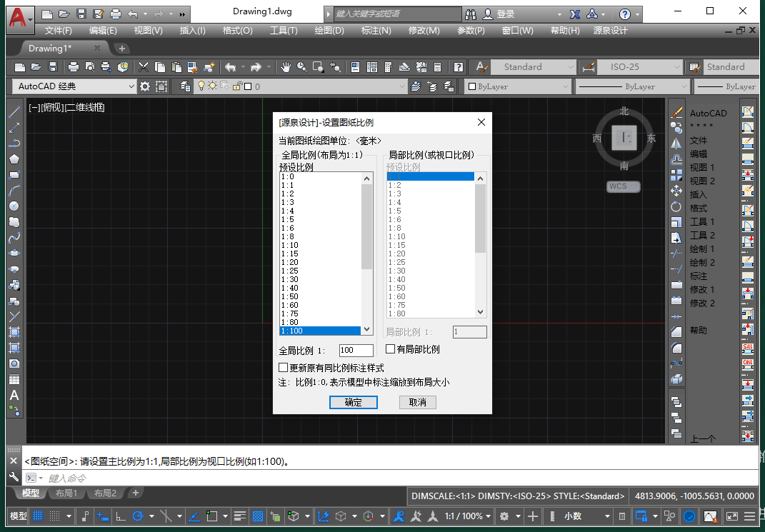This screenshot has width=765, height=532.
Task: Select the Line draw tool
Action: [x=14, y=111]
